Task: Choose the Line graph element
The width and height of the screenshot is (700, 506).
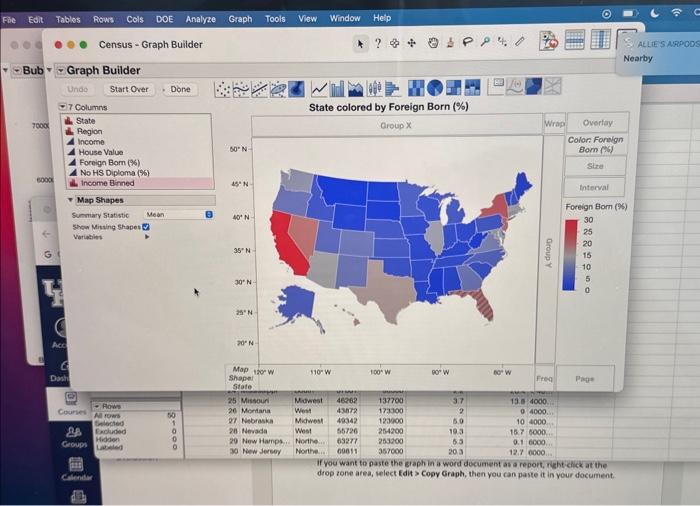Action: click(319, 89)
